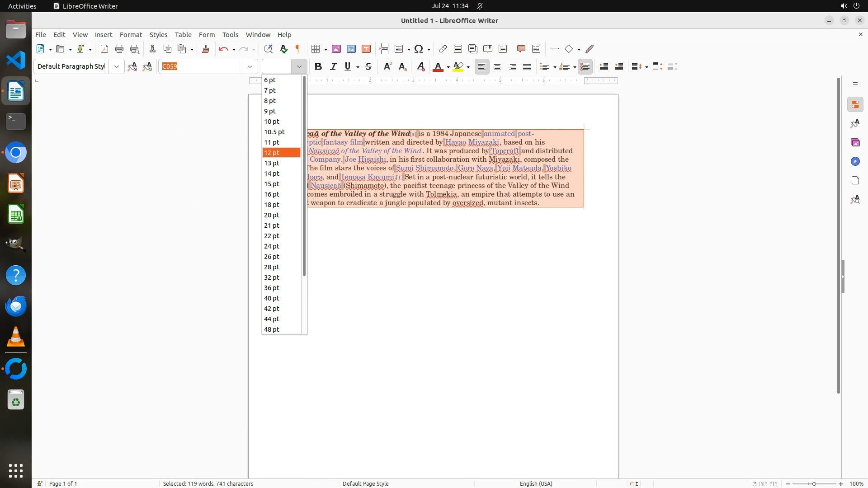
Task: Choose 24 pt from font size list
Action: [272, 246]
